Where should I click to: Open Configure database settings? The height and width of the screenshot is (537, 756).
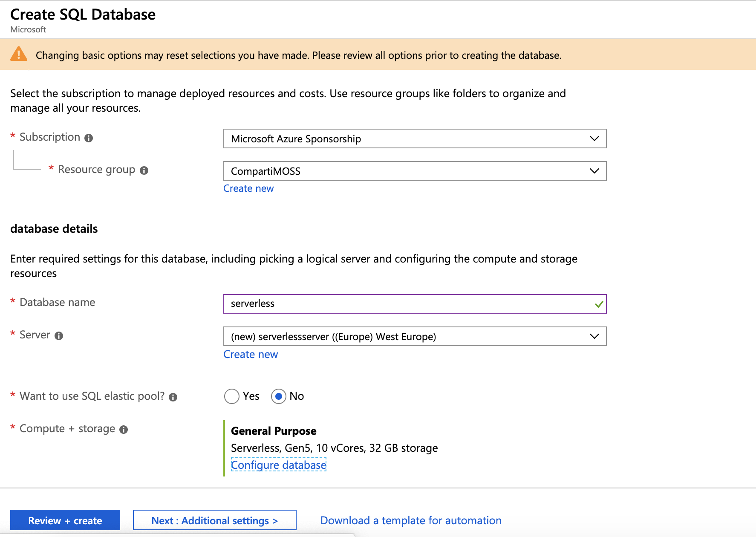point(278,465)
